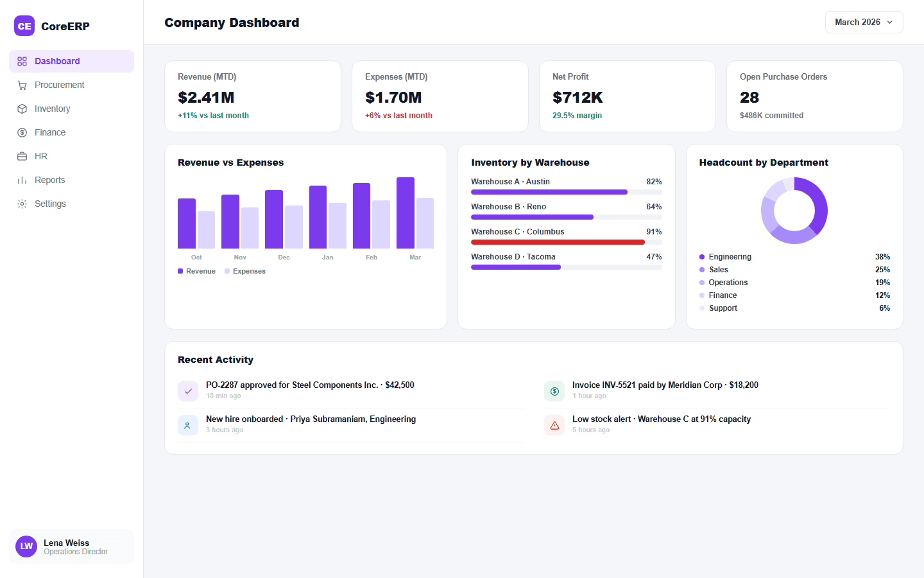Click the Revenue legend color swatch
This screenshot has height=578, width=924.
pyautogui.click(x=180, y=271)
